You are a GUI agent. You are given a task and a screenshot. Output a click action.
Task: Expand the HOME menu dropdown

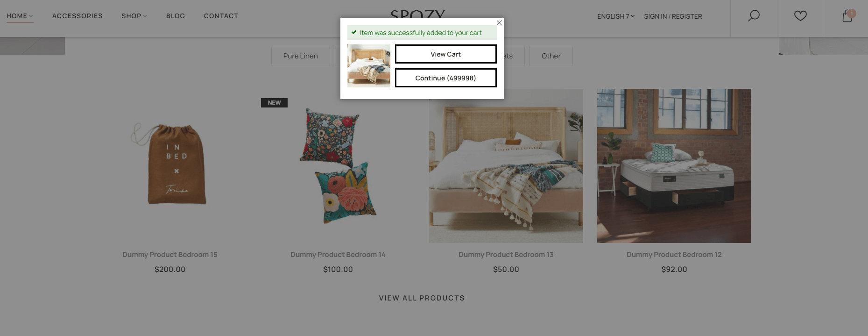click(x=20, y=16)
